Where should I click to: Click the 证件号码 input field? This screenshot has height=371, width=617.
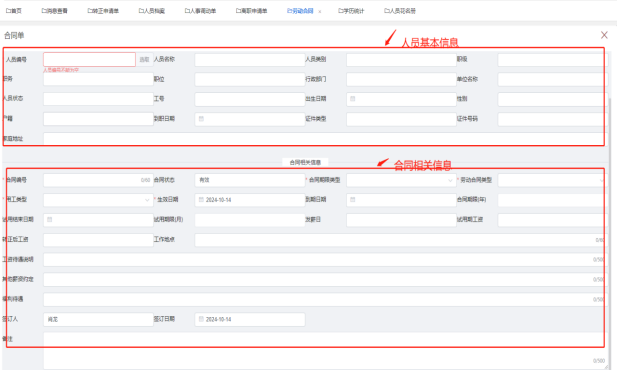coord(553,119)
